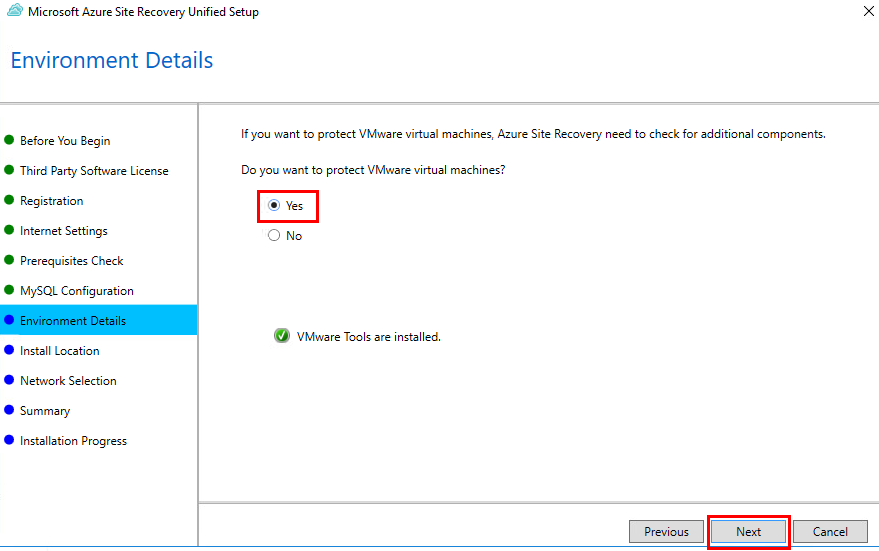Open the Installation Progress step
Screen dimensions: 879x551
(73, 441)
